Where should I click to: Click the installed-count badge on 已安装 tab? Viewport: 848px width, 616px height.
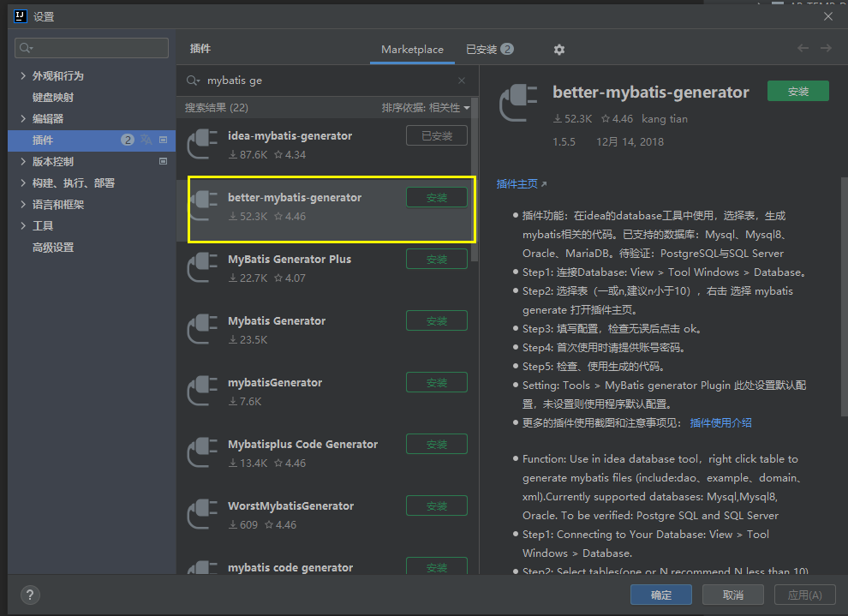(x=507, y=49)
